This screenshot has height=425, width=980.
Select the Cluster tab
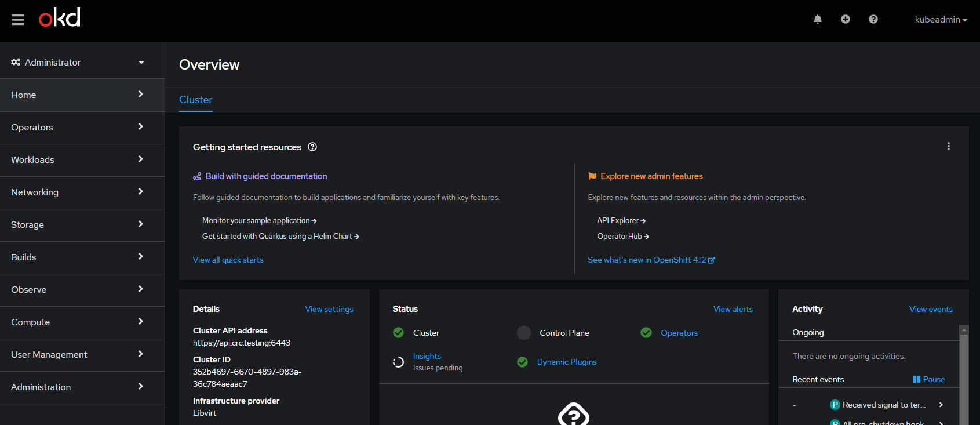(x=196, y=100)
